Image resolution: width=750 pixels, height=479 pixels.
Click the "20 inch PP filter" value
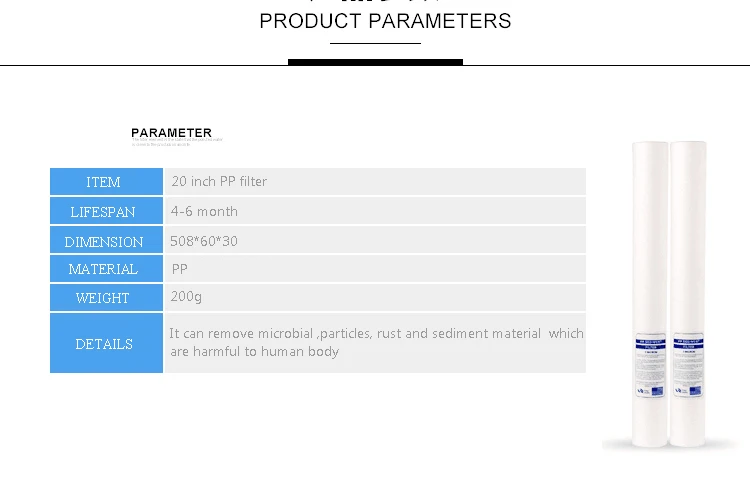coord(219,181)
